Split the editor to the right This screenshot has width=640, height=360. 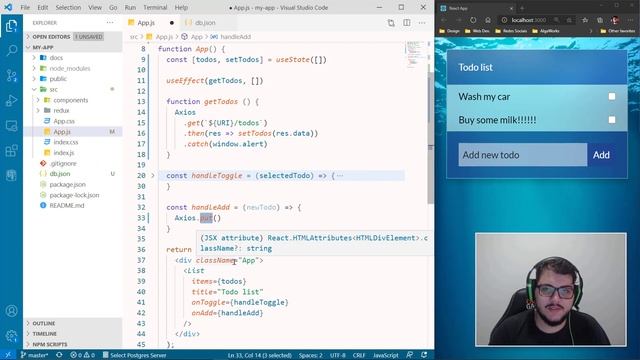[x=407, y=23]
